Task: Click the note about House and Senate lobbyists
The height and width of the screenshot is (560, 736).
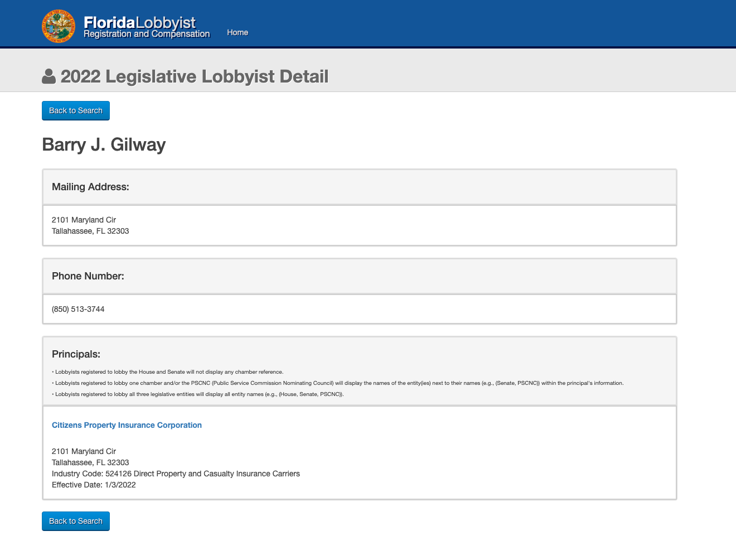Action: click(x=168, y=372)
